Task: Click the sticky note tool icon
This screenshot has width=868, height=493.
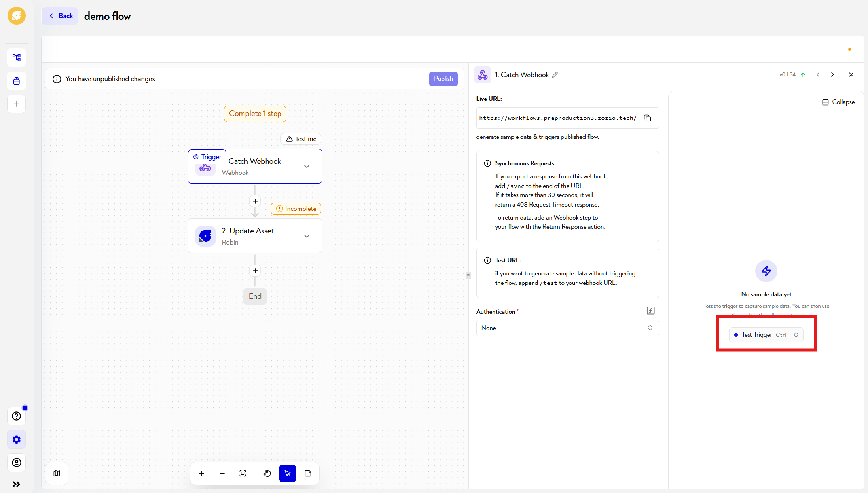Action: tap(308, 474)
